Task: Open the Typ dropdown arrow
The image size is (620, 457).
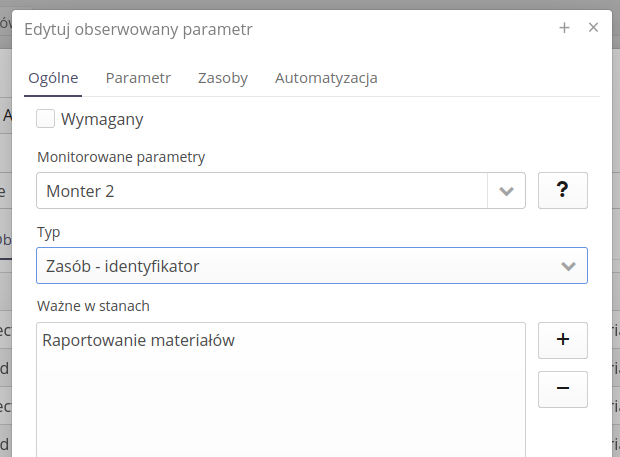Action: 568,266
